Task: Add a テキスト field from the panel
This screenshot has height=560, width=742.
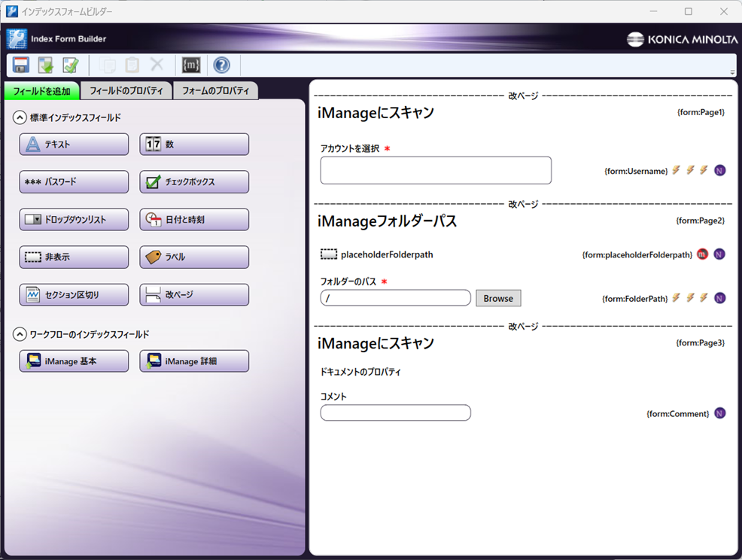Action: [x=73, y=144]
